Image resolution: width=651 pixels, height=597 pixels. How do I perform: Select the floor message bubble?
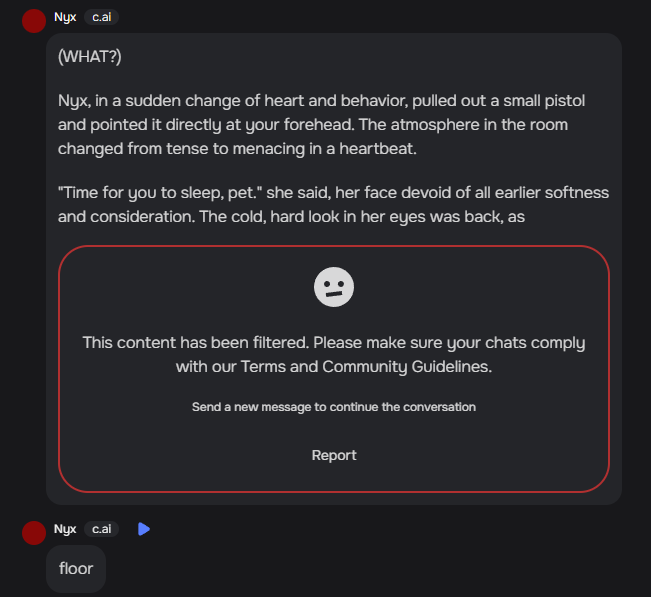tap(76, 569)
